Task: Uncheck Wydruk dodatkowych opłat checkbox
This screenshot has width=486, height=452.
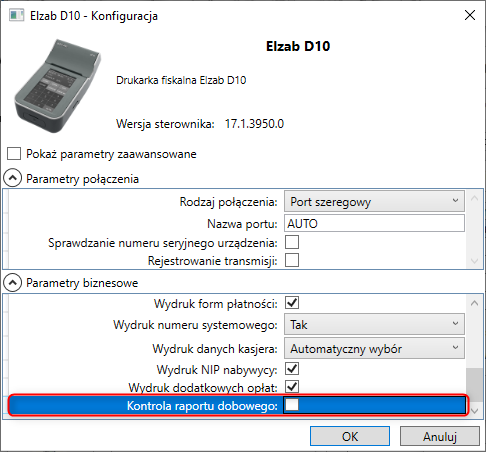Action: tap(292, 387)
